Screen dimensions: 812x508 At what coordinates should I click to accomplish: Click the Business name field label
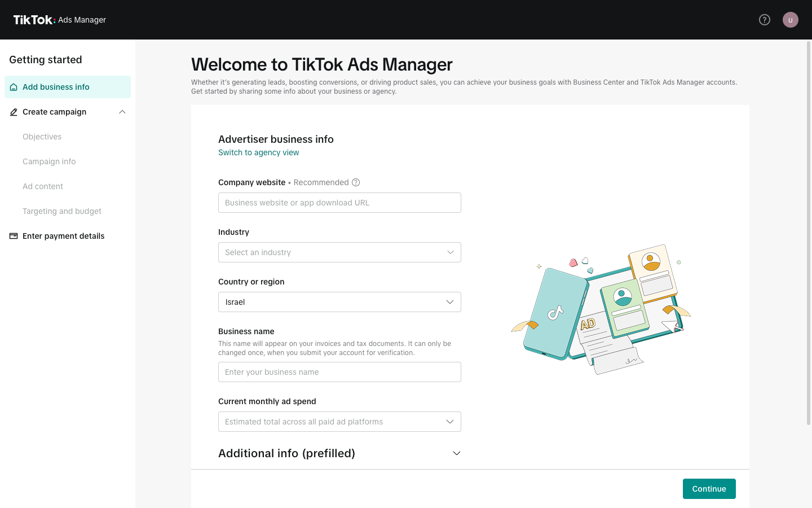point(246,331)
